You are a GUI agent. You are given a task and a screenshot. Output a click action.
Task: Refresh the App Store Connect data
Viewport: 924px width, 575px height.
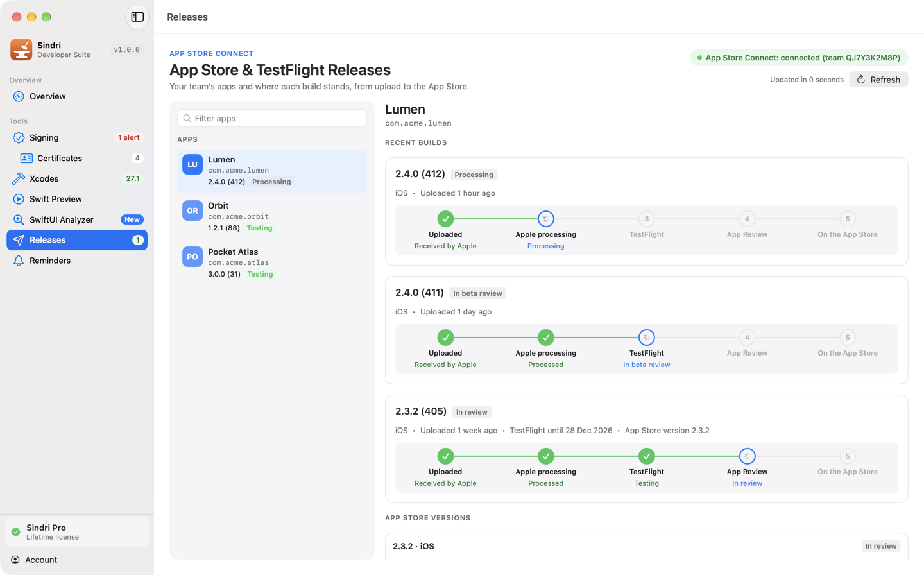point(878,80)
